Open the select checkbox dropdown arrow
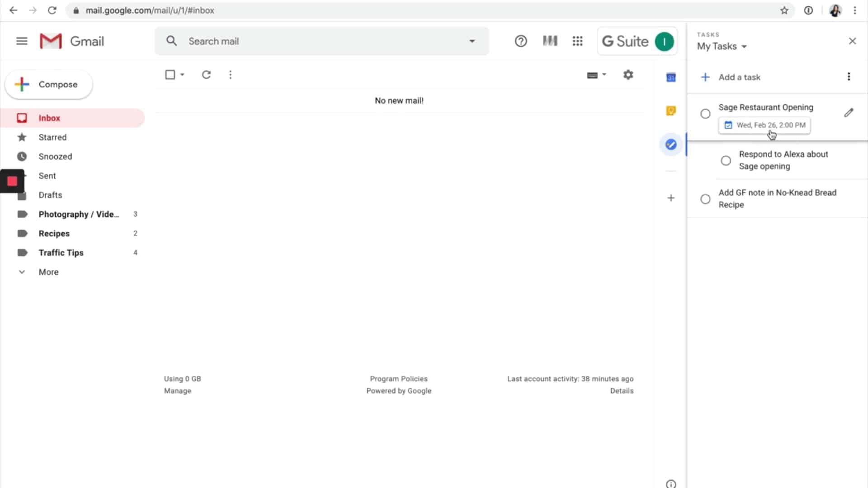This screenshot has height=488, width=868. pos(182,75)
